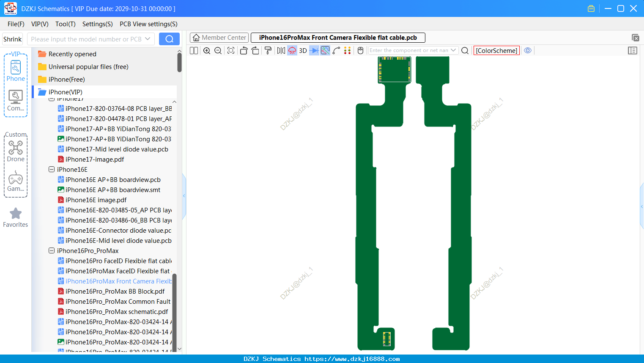Collapse the iPhone16Pro_ProMax tree folder
Image resolution: width=644 pixels, height=363 pixels.
coord(52,251)
